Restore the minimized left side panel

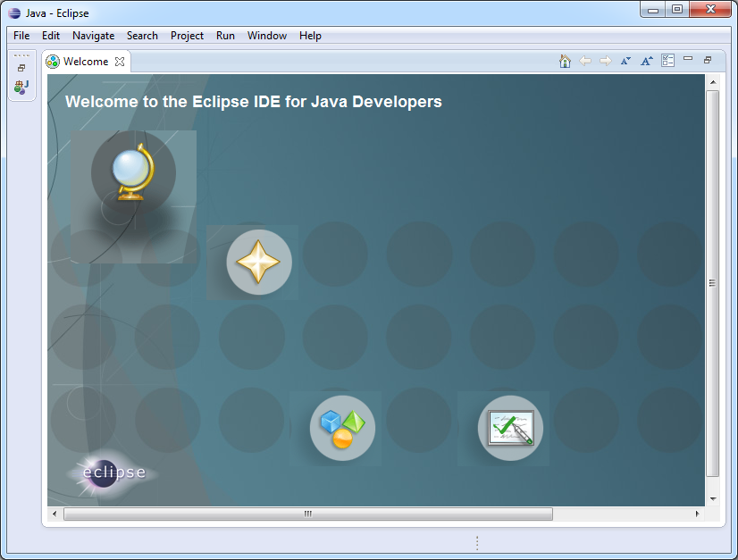[x=21, y=68]
